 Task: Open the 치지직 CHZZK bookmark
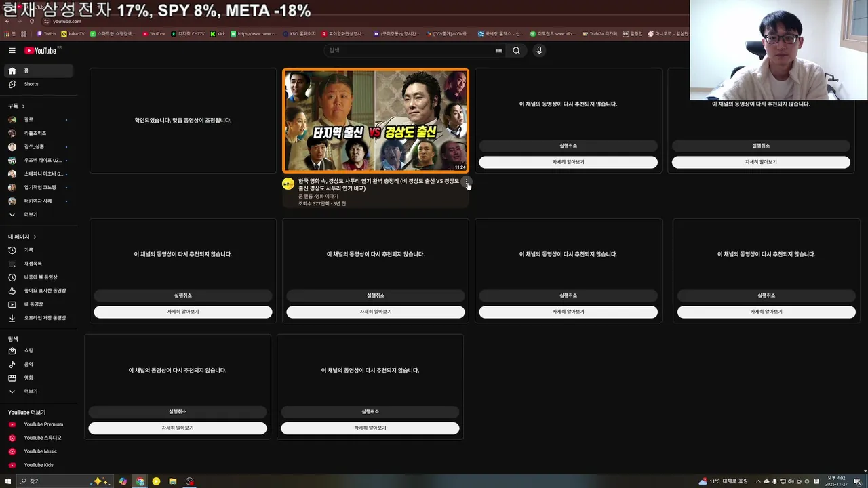pos(188,33)
